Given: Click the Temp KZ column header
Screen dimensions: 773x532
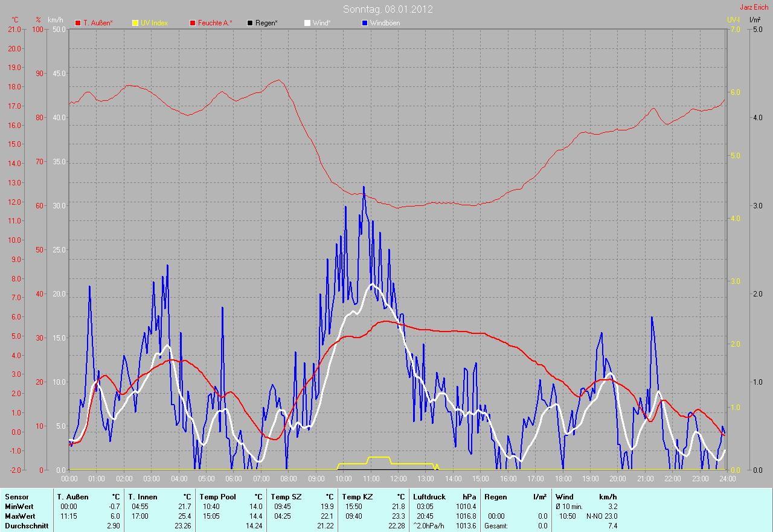Looking at the screenshot, I should (x=357, y=496).
